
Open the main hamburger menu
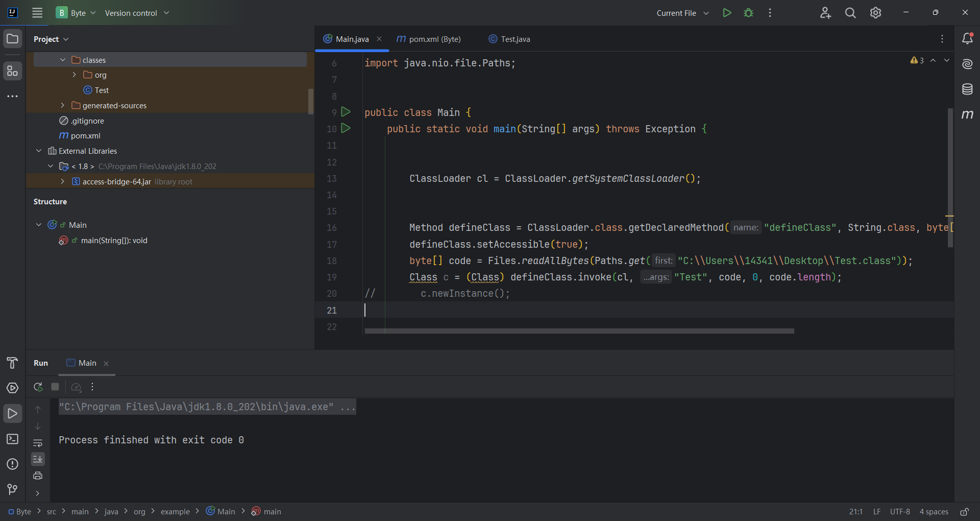coord(37,13)
